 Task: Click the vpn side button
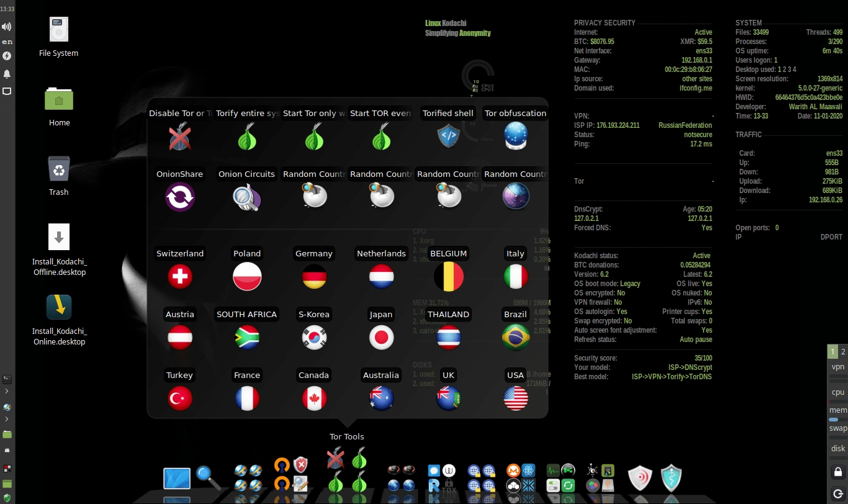pyautogui.click(x=838, y=367)
